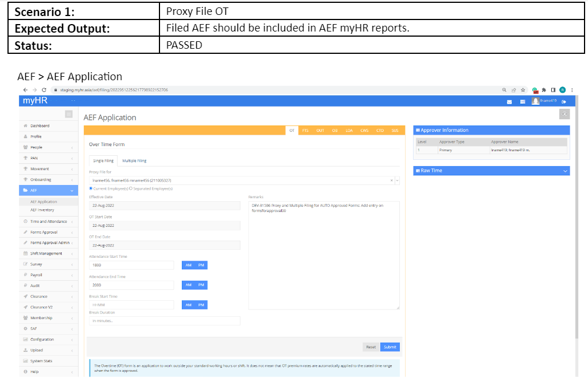Image resolution: width=588 pixels, height=381 pixels.
Task: Expand the People sidebar menu
Action: (49, 148)
